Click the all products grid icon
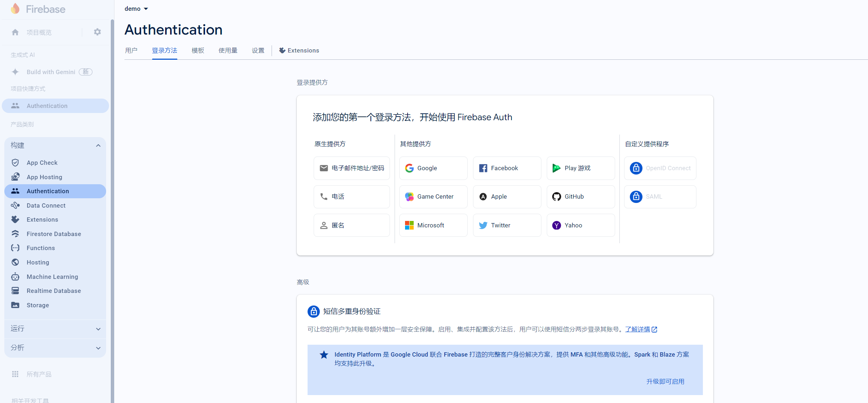Viewport: 868px width, 403px height. pyautogui.click(x=15, y=374)
